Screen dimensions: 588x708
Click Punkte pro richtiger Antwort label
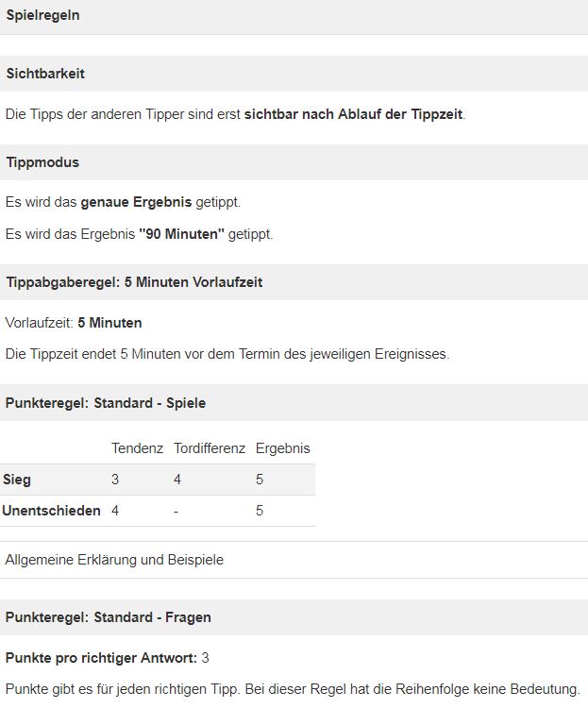point(101,658)
